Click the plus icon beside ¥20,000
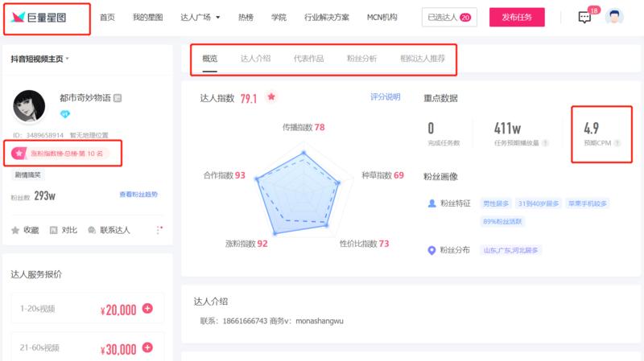 [147, 309]
